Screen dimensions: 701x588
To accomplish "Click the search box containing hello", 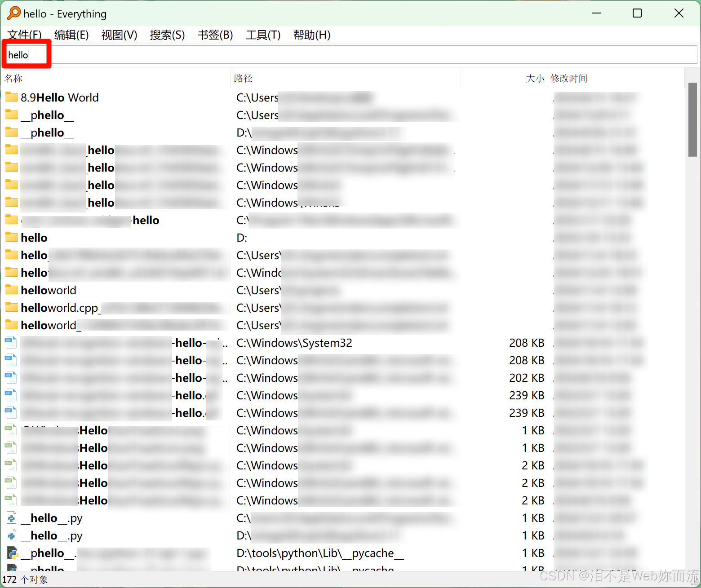I will 350,55.
